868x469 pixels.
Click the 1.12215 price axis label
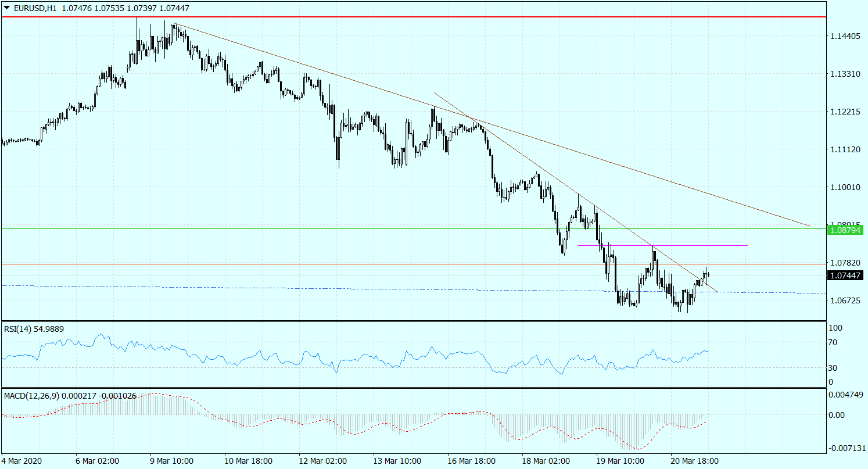[x=846, y=112]
